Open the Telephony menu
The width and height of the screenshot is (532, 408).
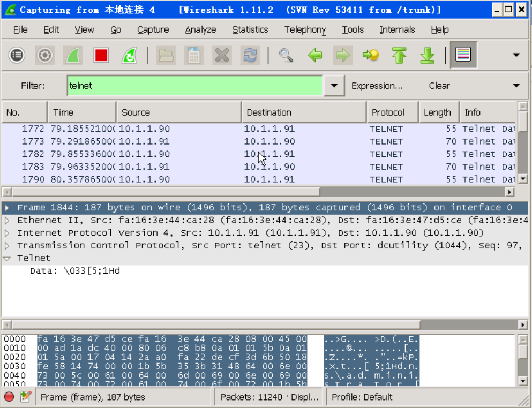point(305,30)
